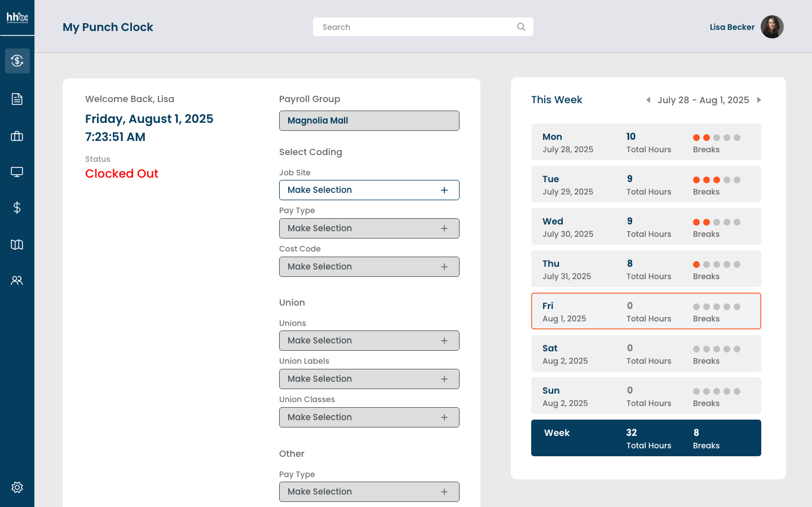
Task: Click the document sidebar icon
Action: point(17,99)
